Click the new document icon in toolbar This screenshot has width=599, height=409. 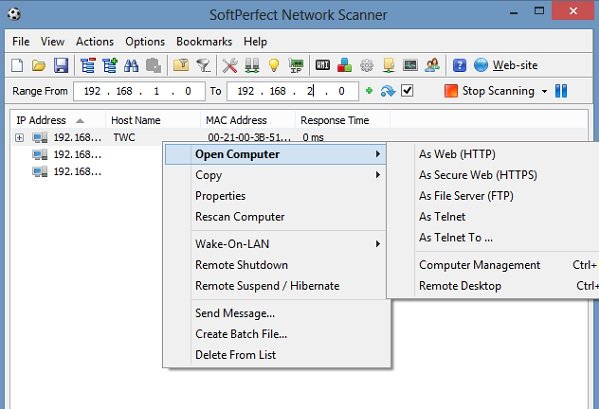tap(17, 65)
